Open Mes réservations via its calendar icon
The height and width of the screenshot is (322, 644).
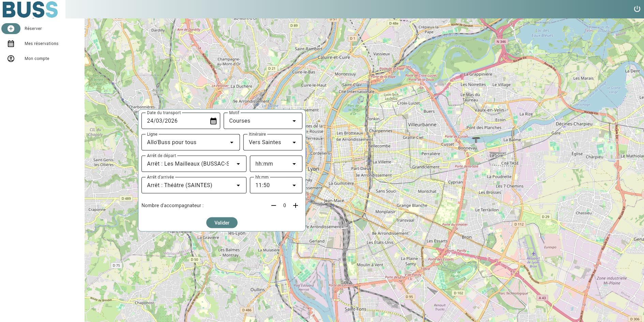(11, 43)
